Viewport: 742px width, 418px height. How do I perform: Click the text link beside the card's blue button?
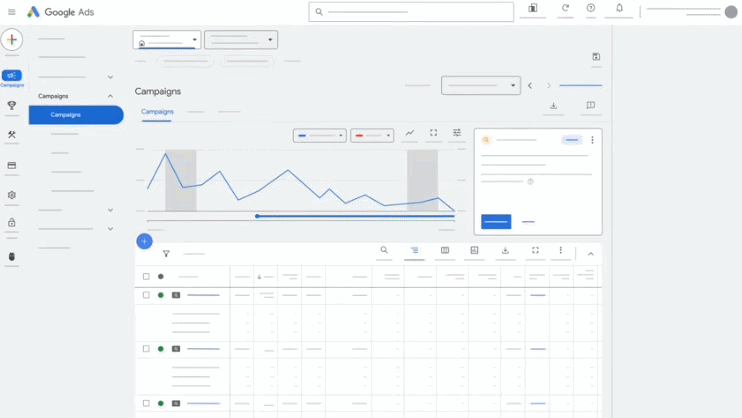tap(528, 222)
